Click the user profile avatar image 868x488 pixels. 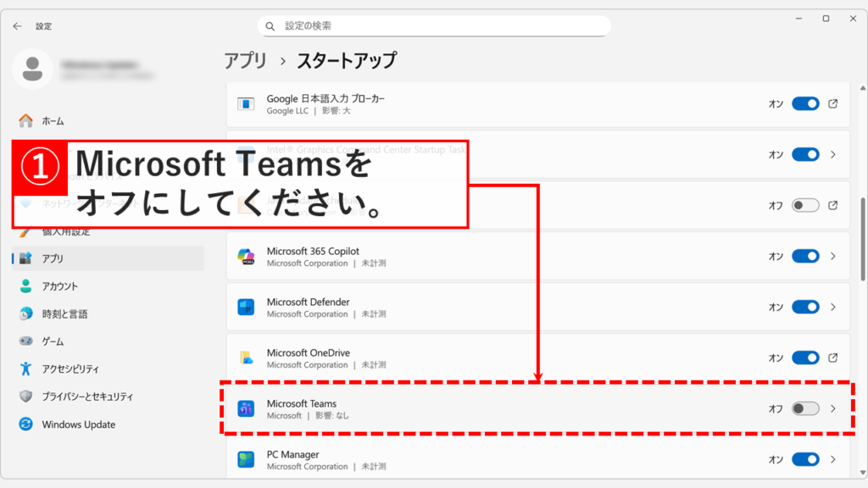click(x=34, y=69)
